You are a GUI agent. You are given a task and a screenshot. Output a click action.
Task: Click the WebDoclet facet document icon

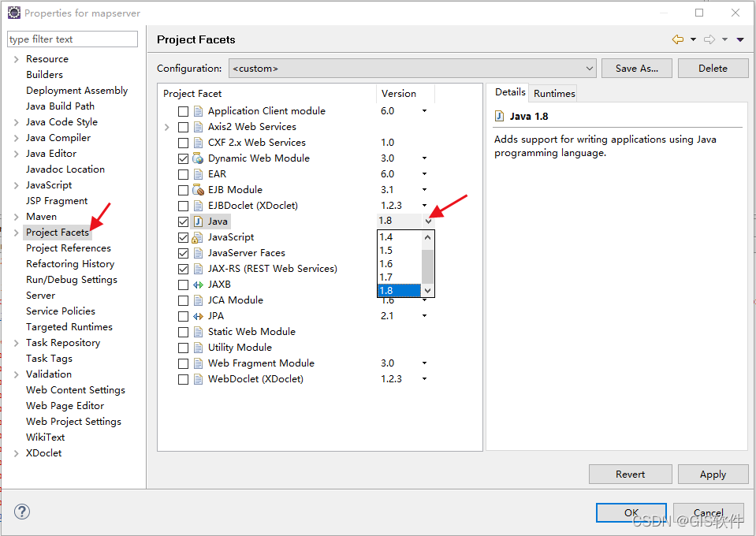(198, 379)
